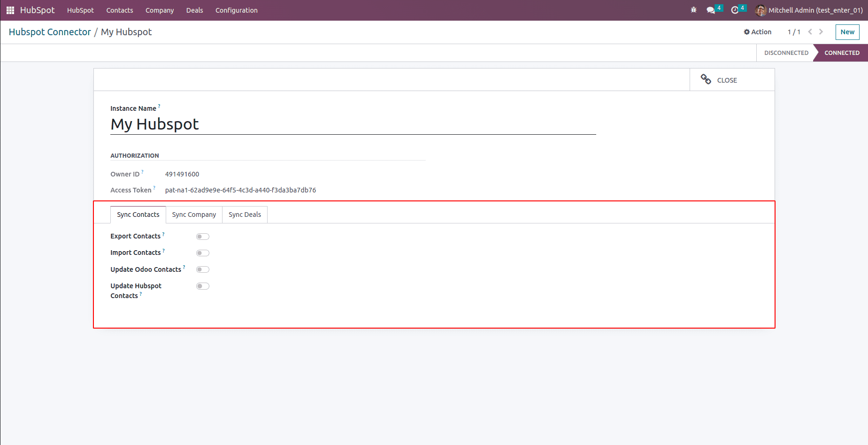868x445 pixels.
Task: Enable the Import Contacts toggle
Action: 203,253
